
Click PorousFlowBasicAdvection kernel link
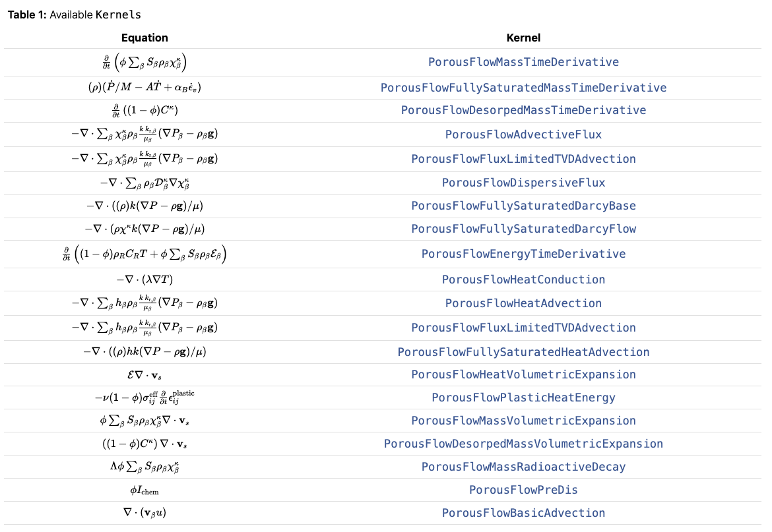pyautogui.click(x=523, y=513)
